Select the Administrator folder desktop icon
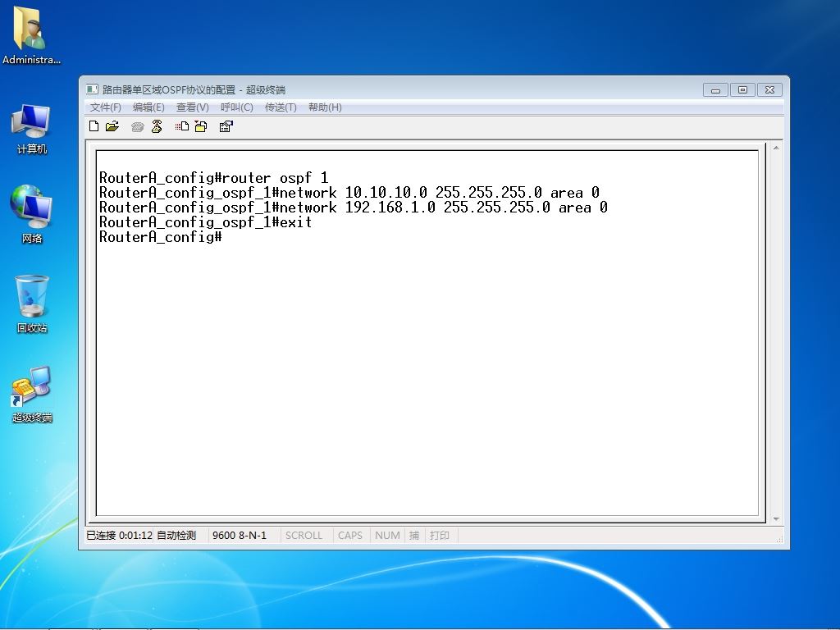840x630 pixels. click(31, 35)
